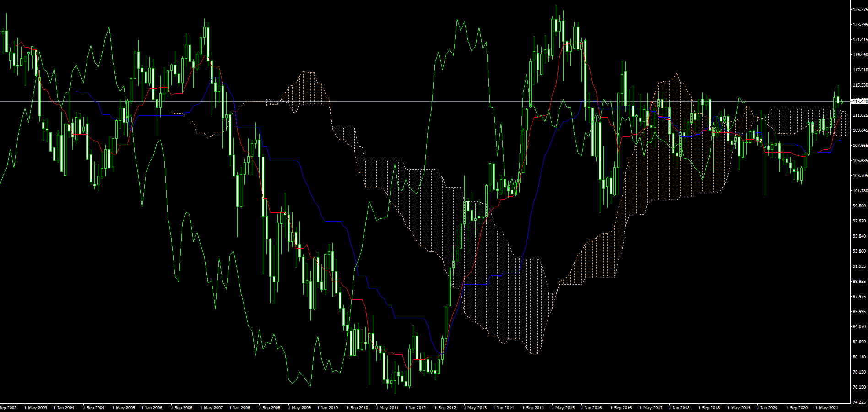Pick the 103.705 value on price scale
The width and height of the screenshot is (868, 412).
click(x=860, y=175)
